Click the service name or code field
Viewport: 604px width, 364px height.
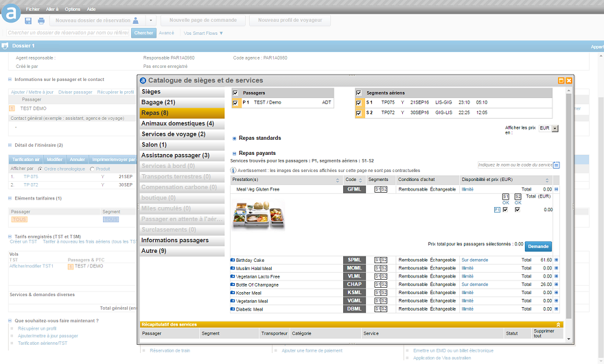515,165
